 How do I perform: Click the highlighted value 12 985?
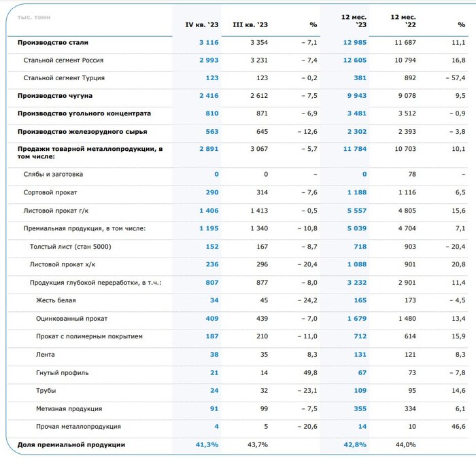[353, 42]
